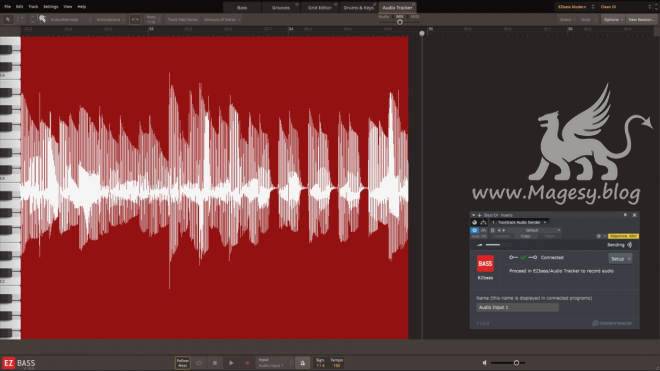Open the View menu
This screenshot has width=660, height=371.
pos(68,7)
